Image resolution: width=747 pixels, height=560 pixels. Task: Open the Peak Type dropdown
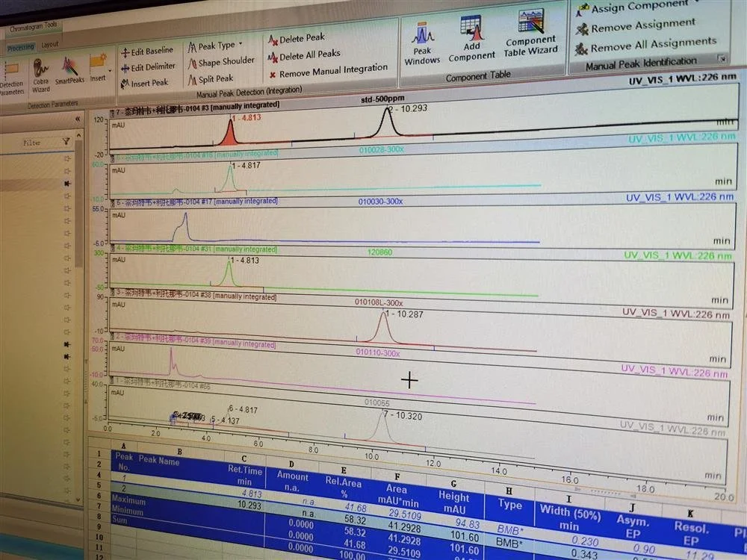(x=215, y=46)
